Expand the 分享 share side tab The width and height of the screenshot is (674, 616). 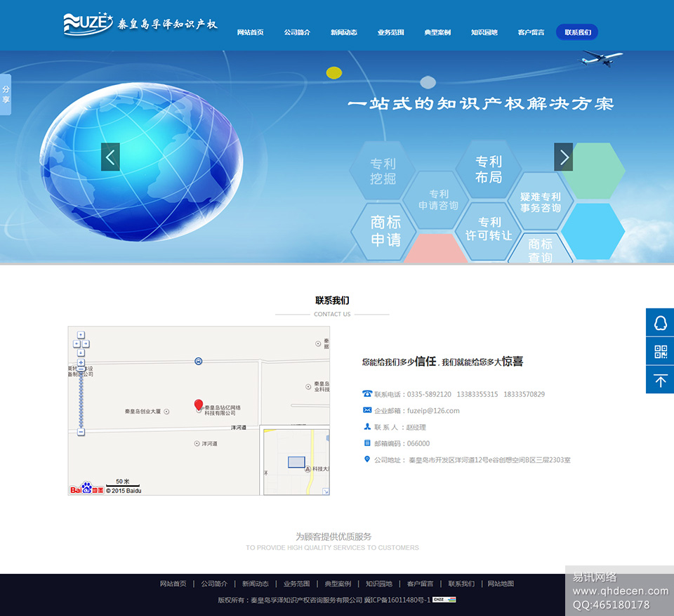[x=6, y=94]
